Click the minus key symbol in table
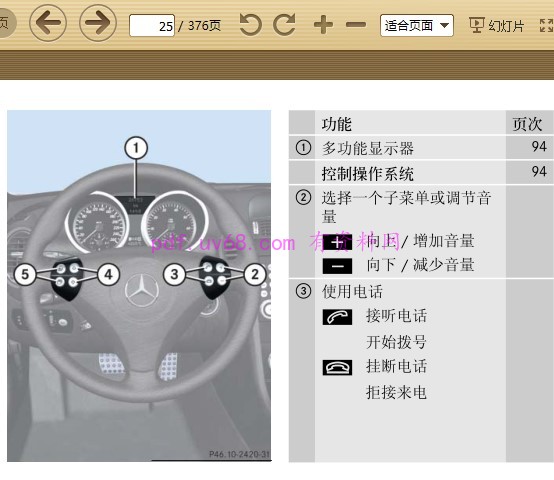The width and height of the screenshot is (554, 480). coord(337,266)
